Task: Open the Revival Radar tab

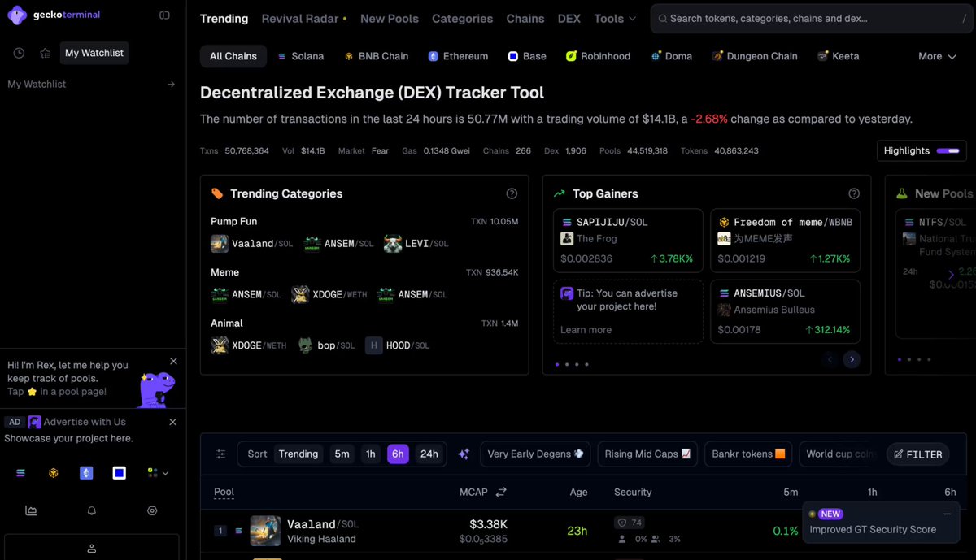Action: (304, 19)
